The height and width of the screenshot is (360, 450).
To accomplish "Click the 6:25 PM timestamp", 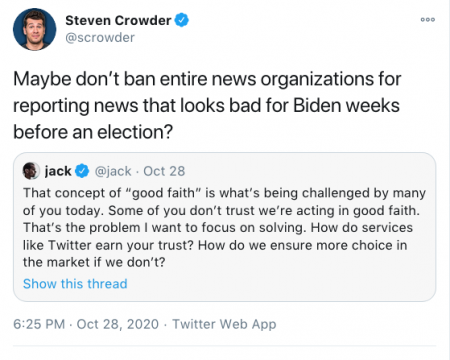I will click(x=39, y=324).
